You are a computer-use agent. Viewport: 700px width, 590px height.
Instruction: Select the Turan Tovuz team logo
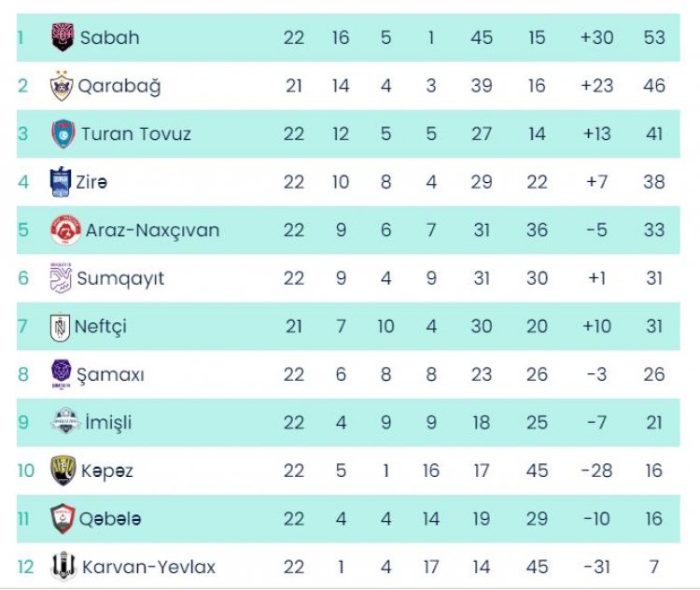pyautogui.click(x=63, y=133)
